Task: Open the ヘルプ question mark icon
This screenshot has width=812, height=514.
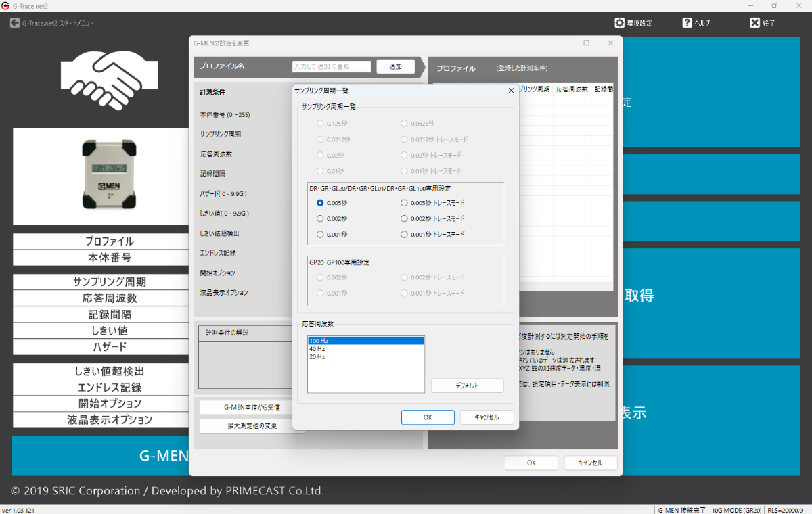Action: tap(687, 22)
